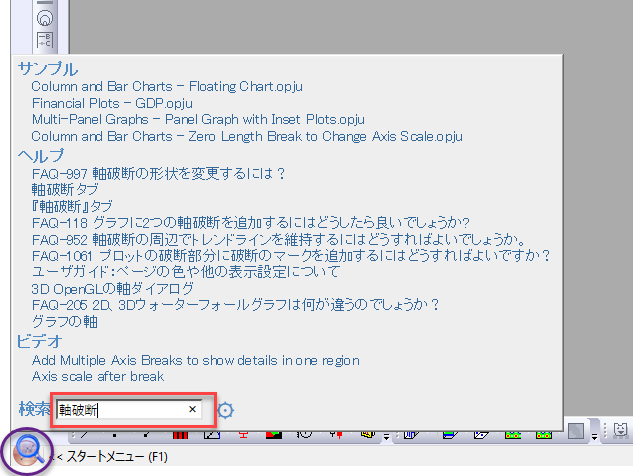Open FAQ-205 about 2D and 3D waterfall graphs
Image resolution: width=633 pixels, height=476 pixels.
tap(235, 305)
